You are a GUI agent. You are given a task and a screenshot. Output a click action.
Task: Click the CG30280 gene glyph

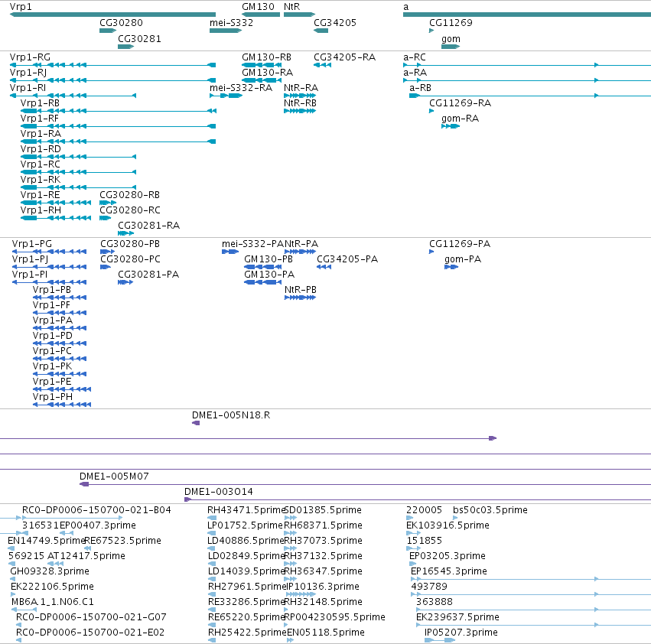tap(108, 31)
